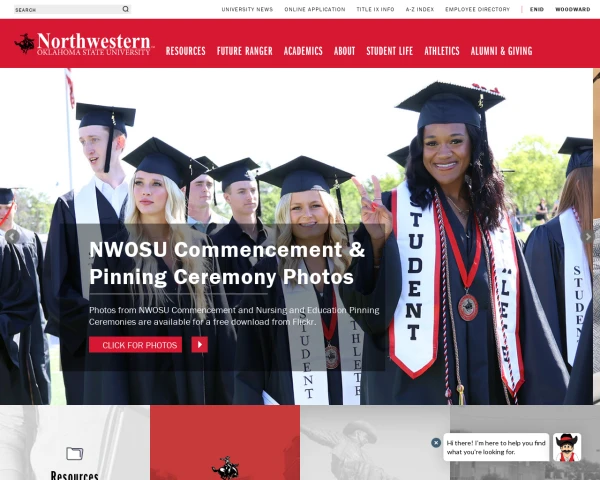Open the Resources navigation menu

tap(186, 51)
